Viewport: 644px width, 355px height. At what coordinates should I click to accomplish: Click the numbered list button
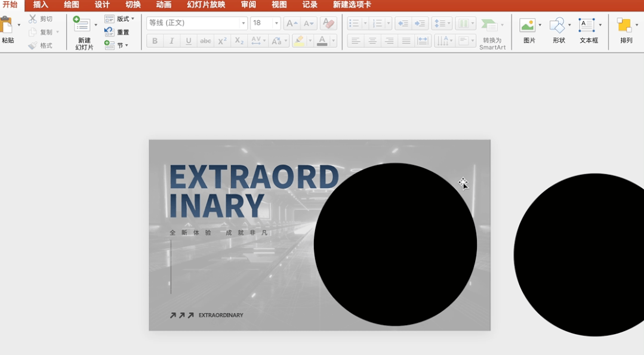tap(377, 23)
